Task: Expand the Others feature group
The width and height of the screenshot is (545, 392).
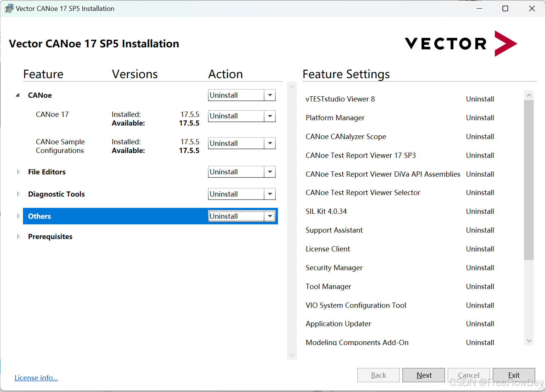Action: [x=18, y=216]
